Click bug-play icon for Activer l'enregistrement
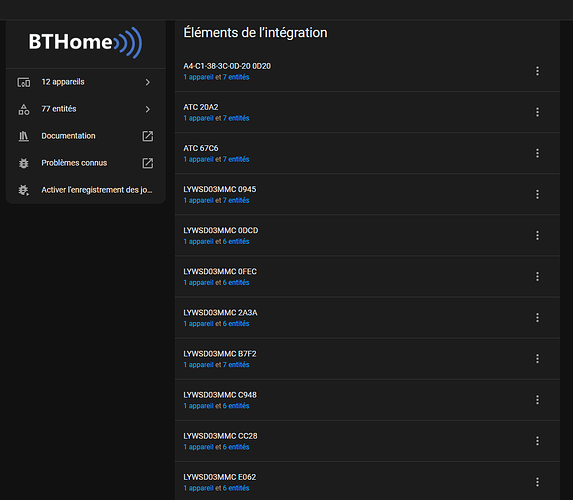 (24, 190)
